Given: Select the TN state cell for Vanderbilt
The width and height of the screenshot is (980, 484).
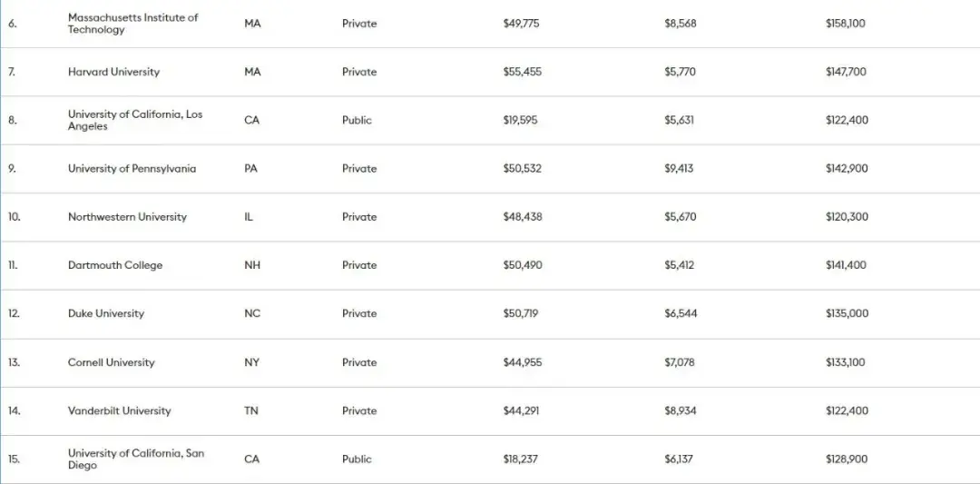Looking at the screenshot, I should click(251, 410).
